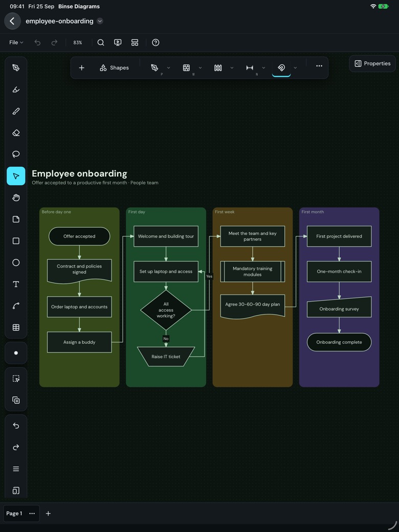Select the text tool
This screenshot has width=399, height=532.
[x=16, y=284]
